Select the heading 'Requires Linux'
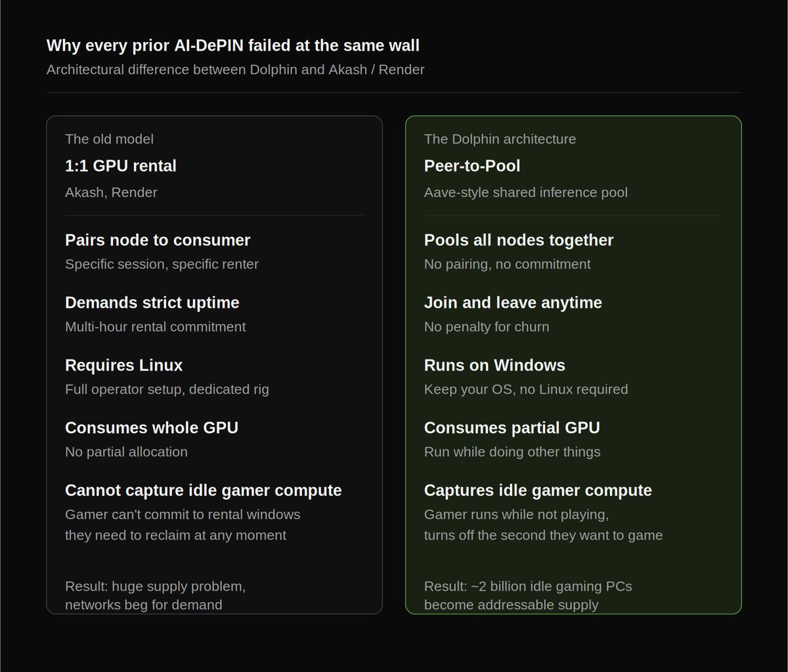The image size is (788, 672). pyautogui.click(x=123, y=365)
